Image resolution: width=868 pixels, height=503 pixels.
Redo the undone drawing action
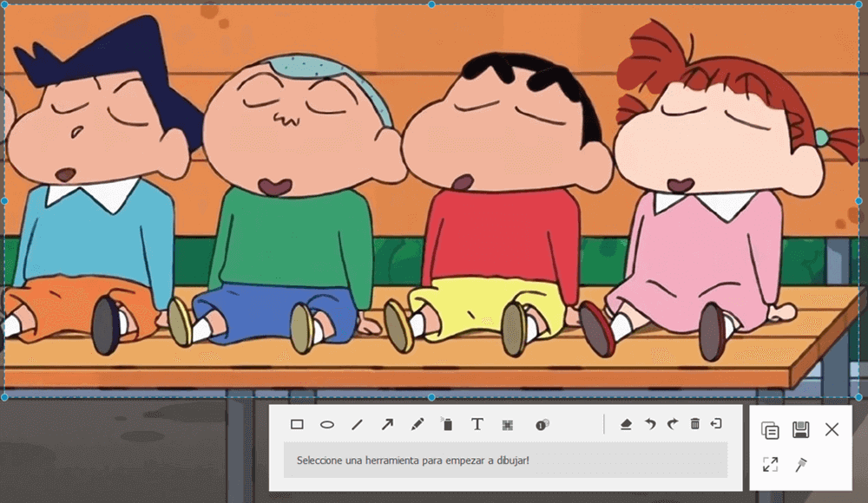click(673, 424)
